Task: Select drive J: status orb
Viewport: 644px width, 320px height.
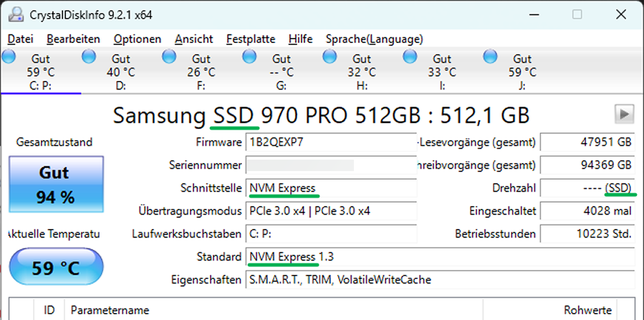Action: click(490, 57)
